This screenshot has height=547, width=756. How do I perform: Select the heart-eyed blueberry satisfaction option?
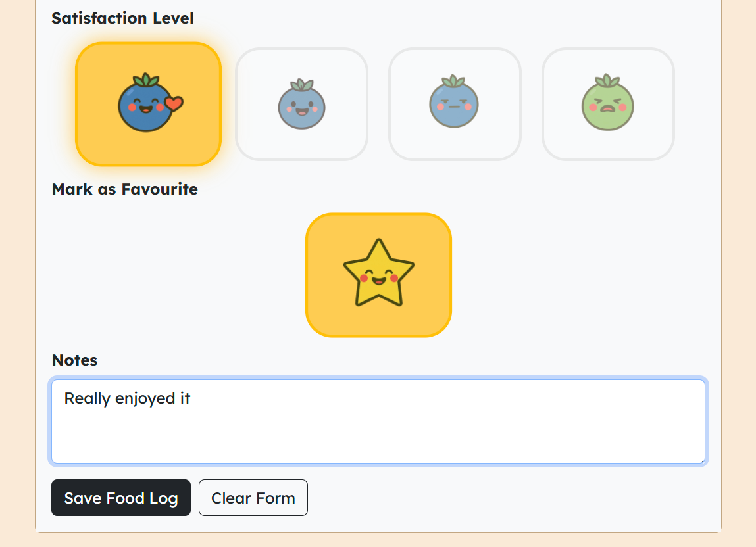[x=149, y=104]
